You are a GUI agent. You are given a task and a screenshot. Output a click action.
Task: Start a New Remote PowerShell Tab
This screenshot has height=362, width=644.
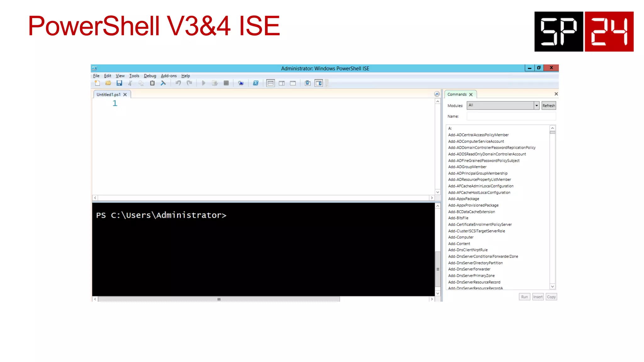click(241, 83)
